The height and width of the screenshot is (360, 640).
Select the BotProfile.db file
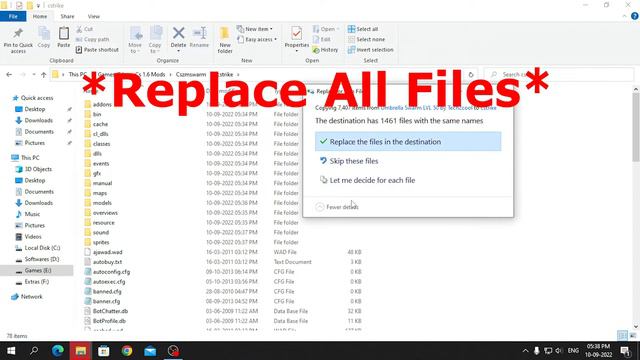click(109, 321)
